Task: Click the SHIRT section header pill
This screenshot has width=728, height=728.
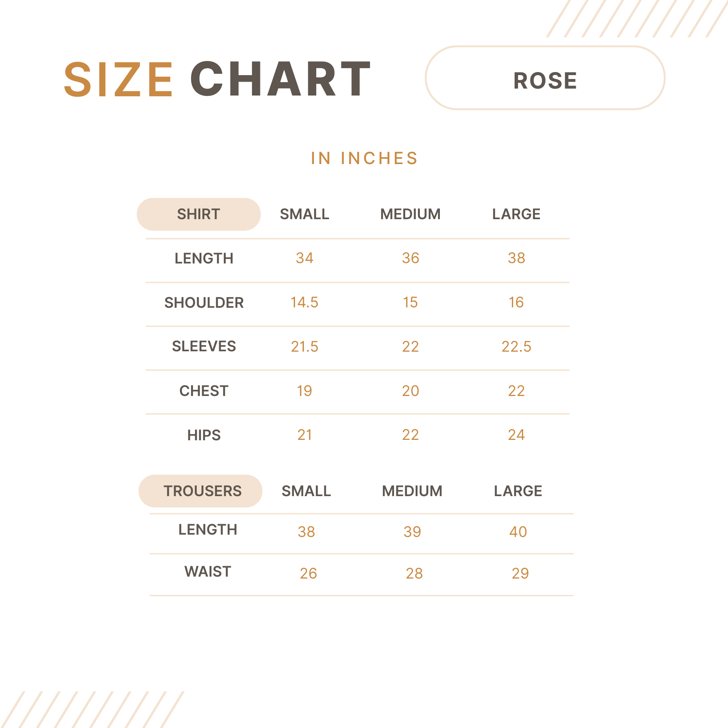Action: coord(198,214)
